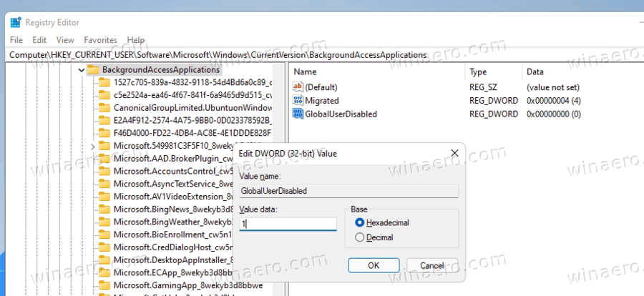This screenshot has height=296, width=644.
Task: Confirm the DWORD edit with OK
Action: pos(374,265)
